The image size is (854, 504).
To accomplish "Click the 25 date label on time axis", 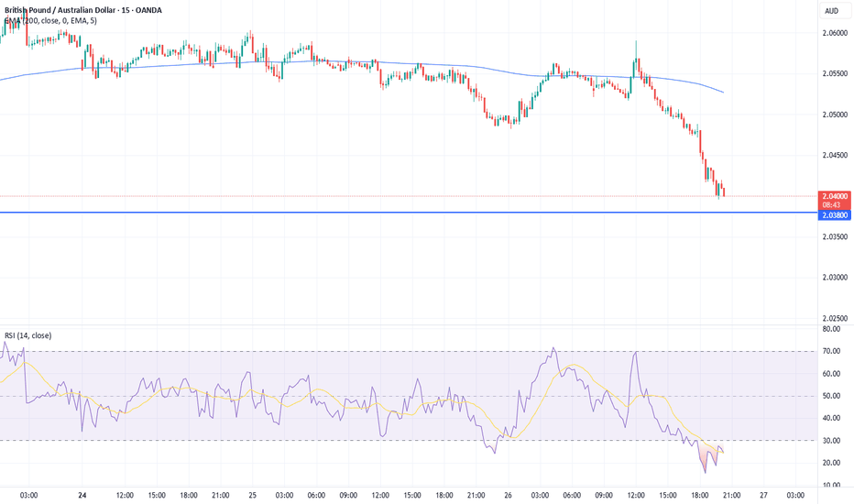I will (x=252, y=495).
